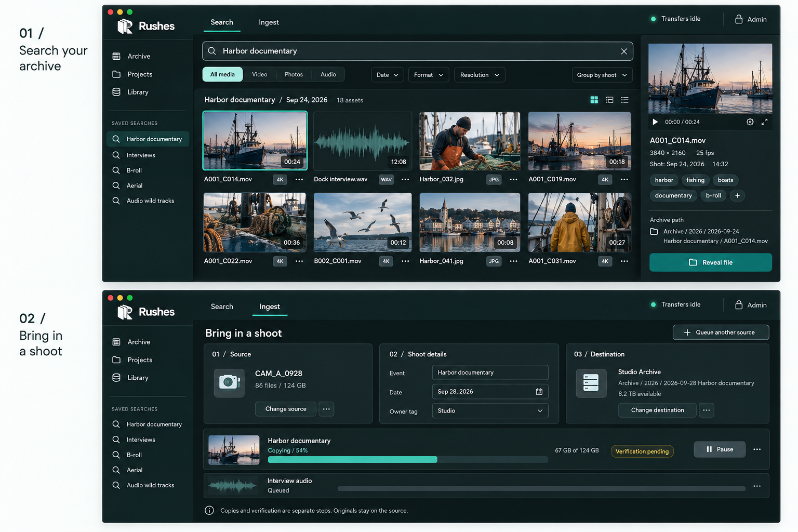Add a new tag with plus icon

pyautogui.click(x=737, y=195)
